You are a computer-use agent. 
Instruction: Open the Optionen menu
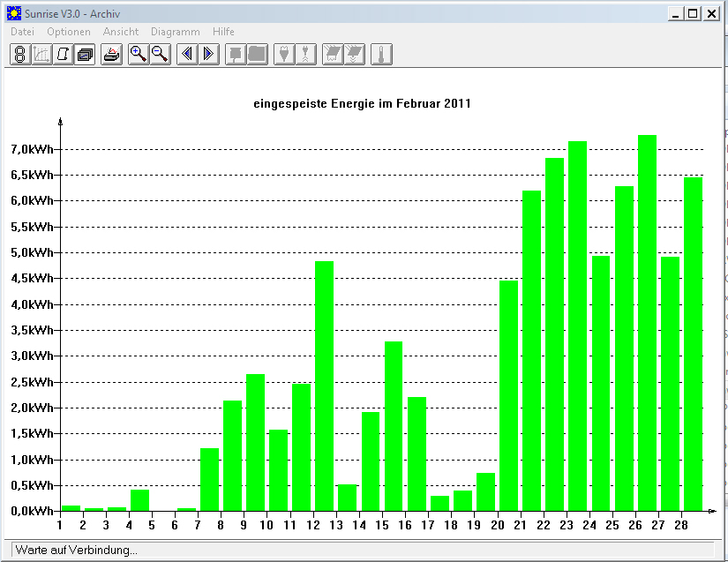pyautogui.click(x=69, y=32)
